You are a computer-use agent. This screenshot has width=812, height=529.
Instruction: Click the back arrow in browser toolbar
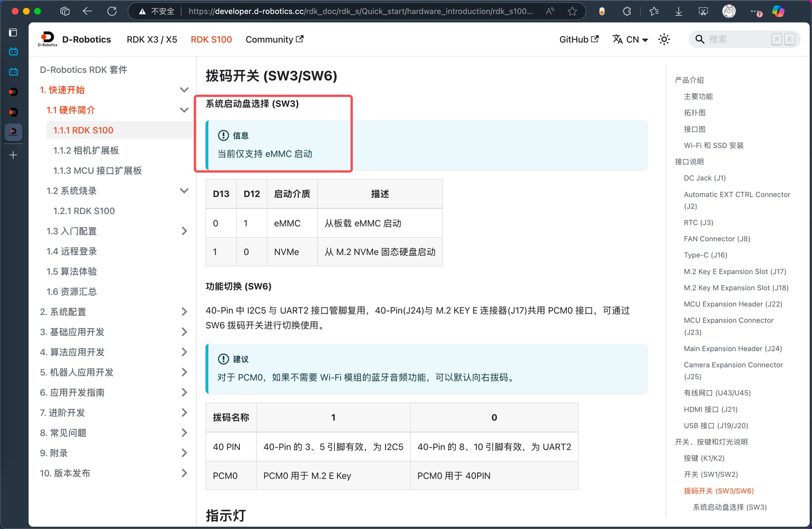coord(87,11)
